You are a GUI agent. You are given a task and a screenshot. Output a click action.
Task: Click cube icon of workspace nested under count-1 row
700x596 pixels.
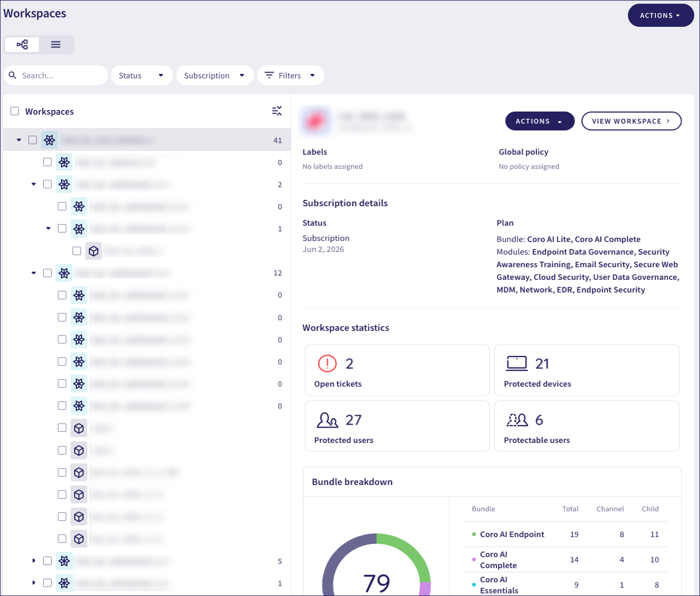point(94,251)
